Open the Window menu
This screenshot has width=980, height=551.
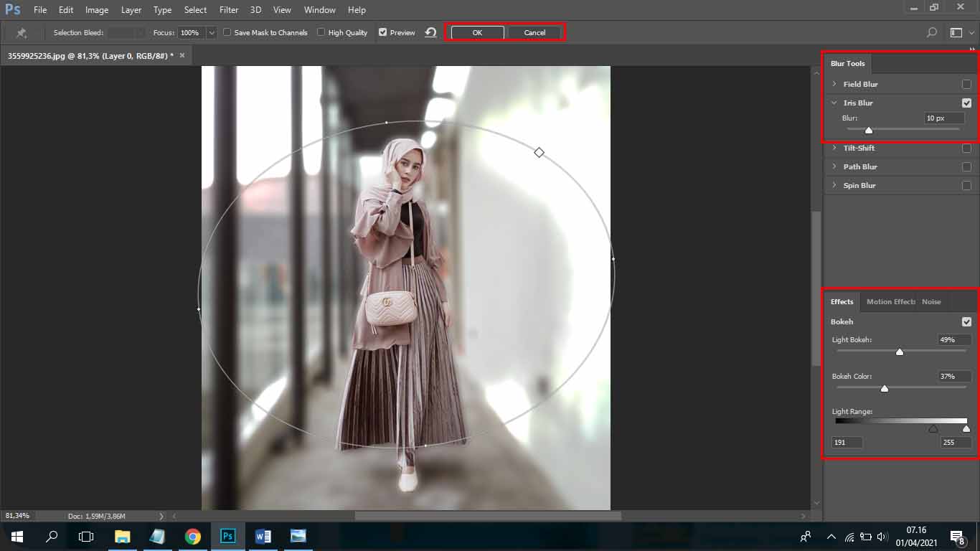319,9
